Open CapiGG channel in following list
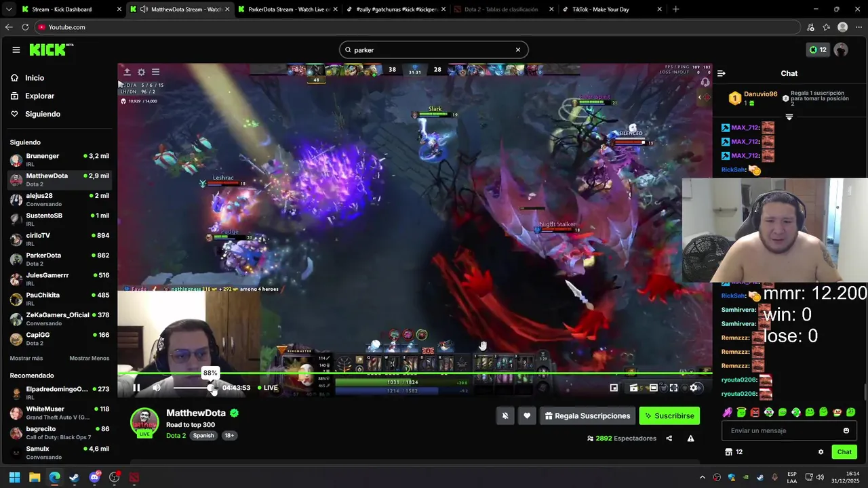 coord(60,338)
